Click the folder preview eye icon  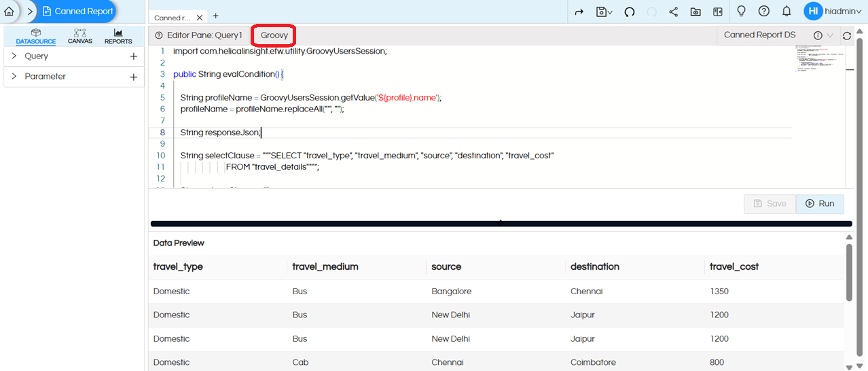click(x=695, y=12)
